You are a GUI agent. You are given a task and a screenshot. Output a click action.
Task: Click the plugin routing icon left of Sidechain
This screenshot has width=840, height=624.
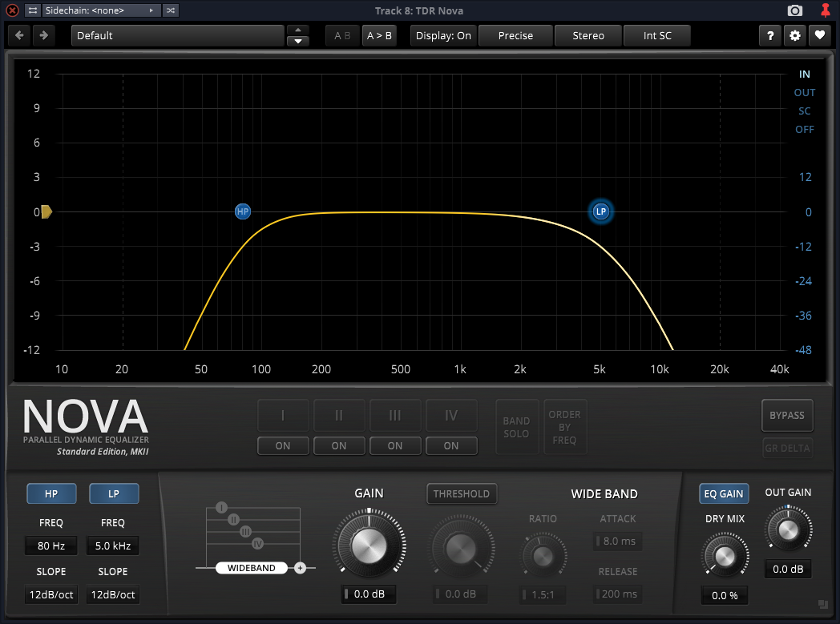coord(33,10)
